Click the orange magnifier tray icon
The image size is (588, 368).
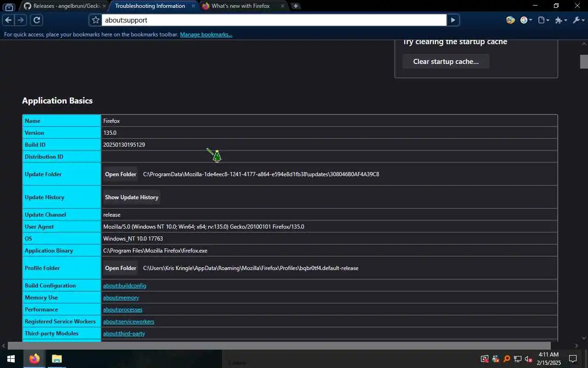(x=507, y=359)
